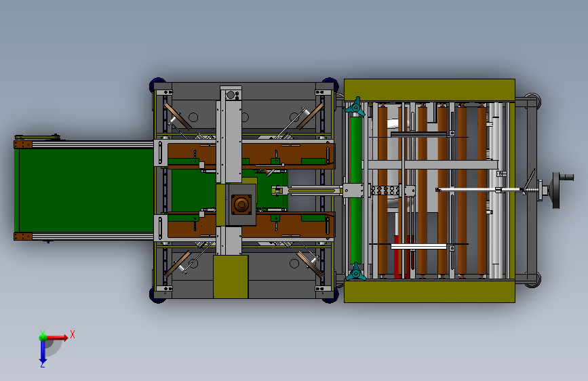
Task: Select the top olive cover panel
Action: point(429,90)
